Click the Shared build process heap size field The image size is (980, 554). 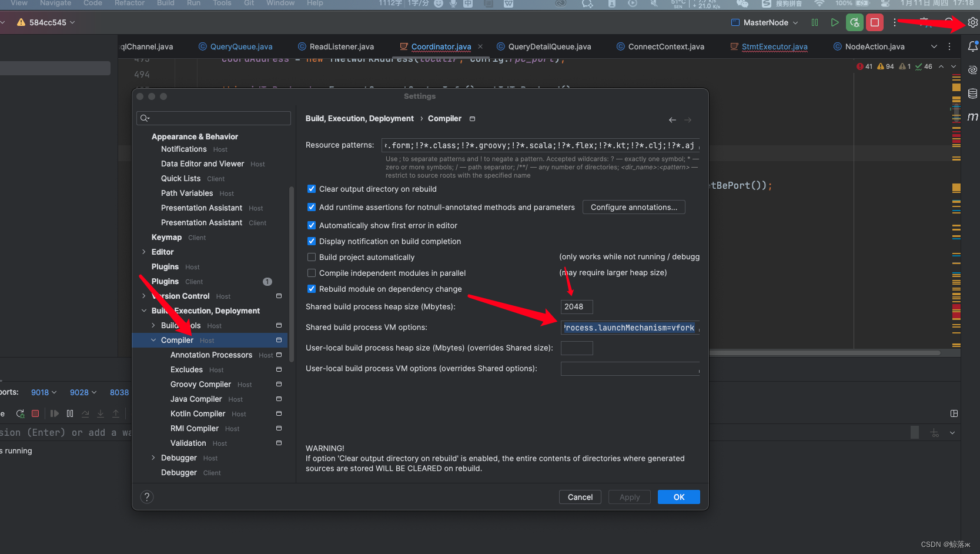tap(577, 306)
